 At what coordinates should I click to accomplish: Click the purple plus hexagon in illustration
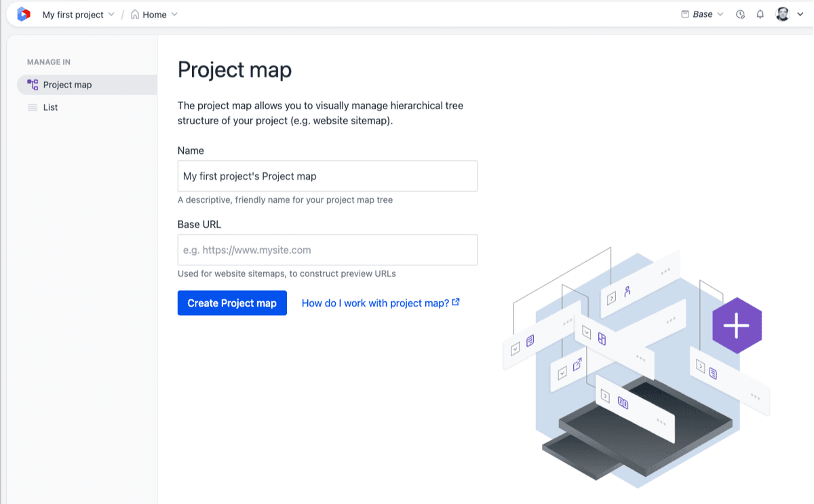click(x=735, y=325)
